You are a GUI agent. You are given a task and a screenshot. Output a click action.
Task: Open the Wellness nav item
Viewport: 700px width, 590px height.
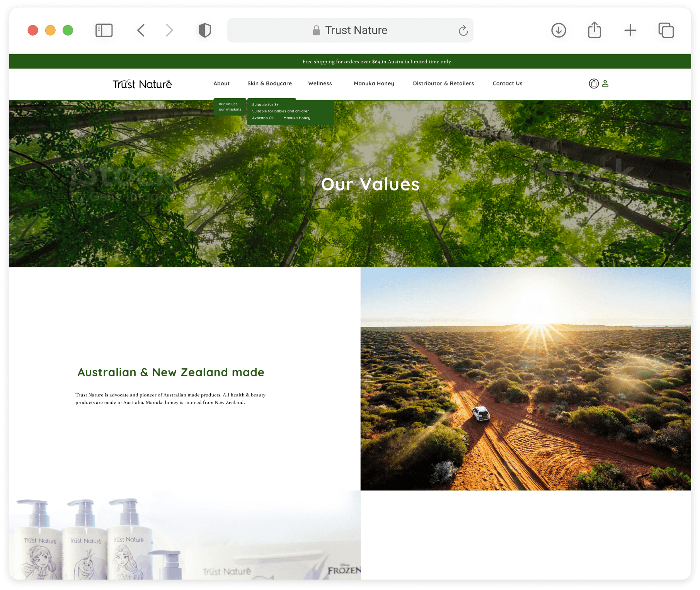[x=320, y=83]
